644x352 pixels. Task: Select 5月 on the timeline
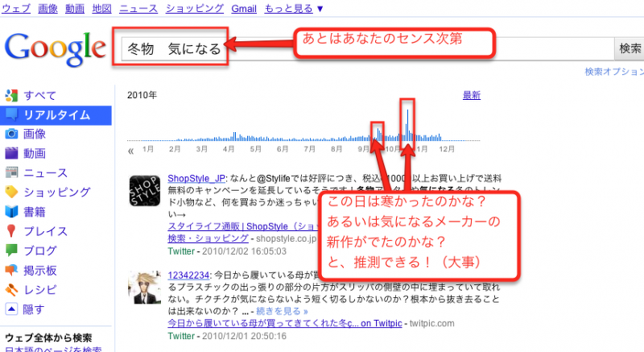(255, 149)
